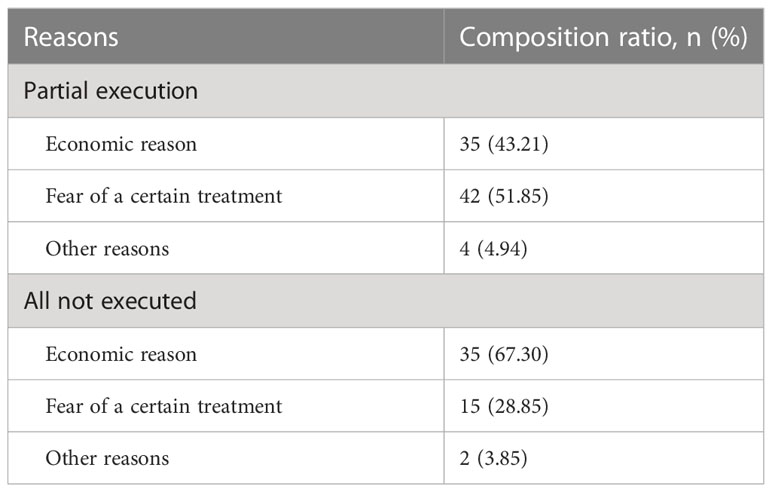Viewport: 772px width, 492px height.
Task: Select the All not executed section row
Action: [386, 301]
